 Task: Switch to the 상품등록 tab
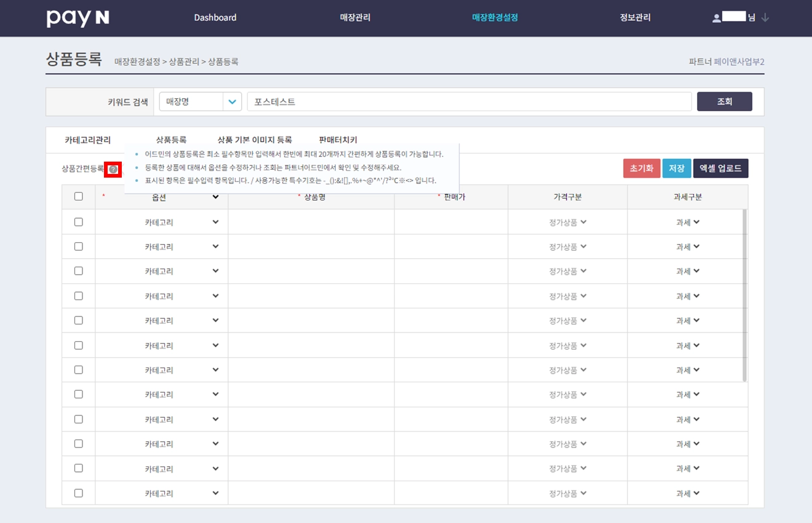[171, 140]
